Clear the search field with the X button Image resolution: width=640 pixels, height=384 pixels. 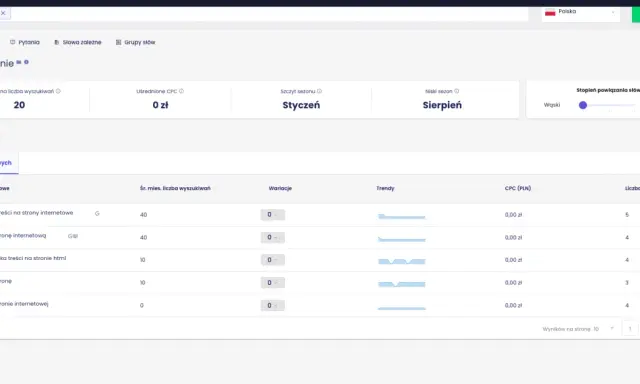[3, 13]
